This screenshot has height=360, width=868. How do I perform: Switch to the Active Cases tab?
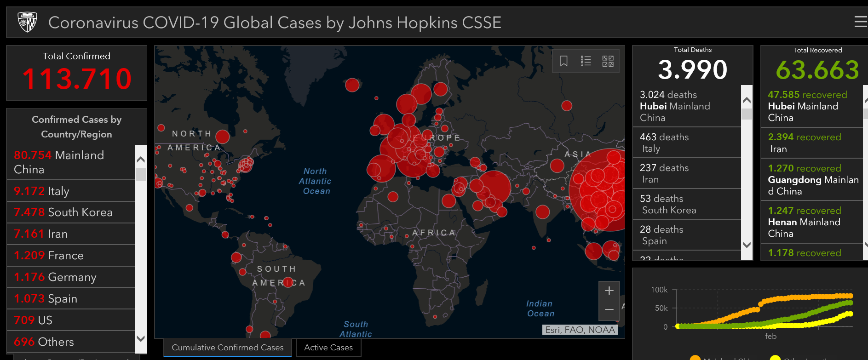click(x=328, y=348)
